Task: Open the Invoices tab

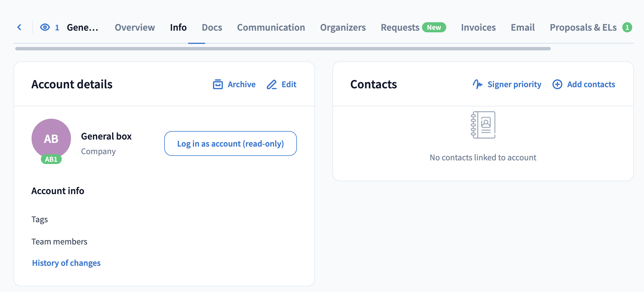Action: pyautogui.click(x=478, y=28)
